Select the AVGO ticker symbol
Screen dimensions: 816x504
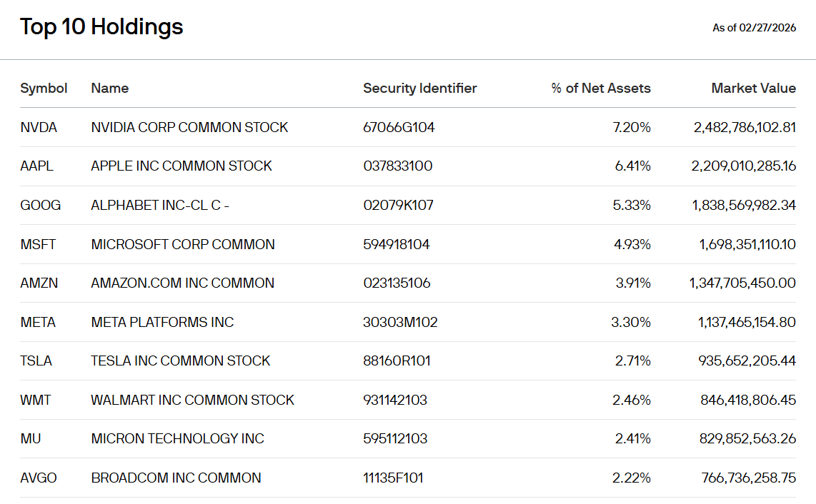(x=39, y=478)
